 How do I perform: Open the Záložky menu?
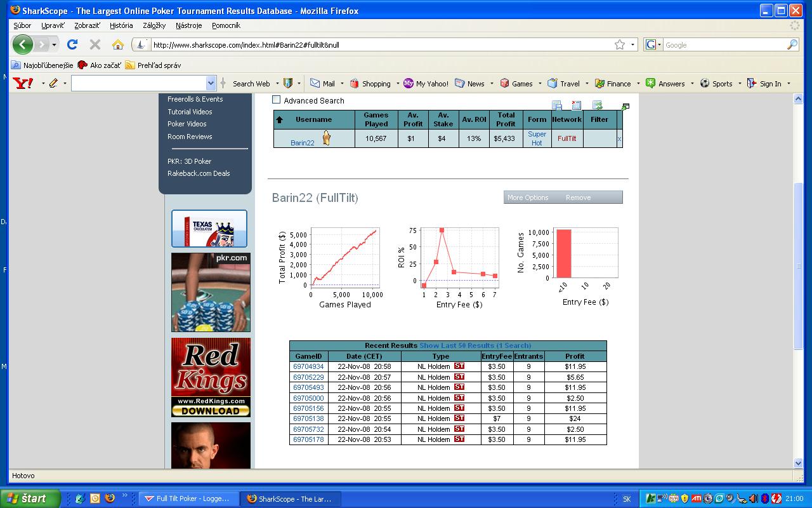coord(154,25)
